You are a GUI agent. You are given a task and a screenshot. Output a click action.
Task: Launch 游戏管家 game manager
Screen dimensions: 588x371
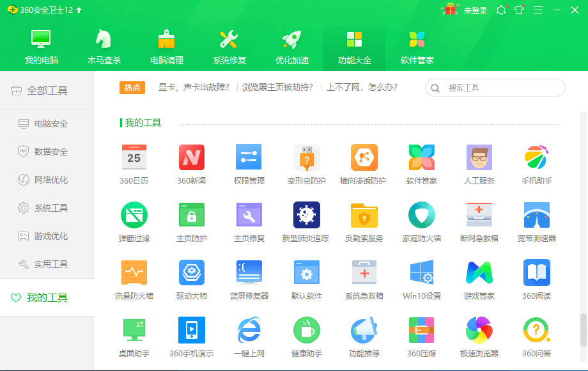(479, 280)
